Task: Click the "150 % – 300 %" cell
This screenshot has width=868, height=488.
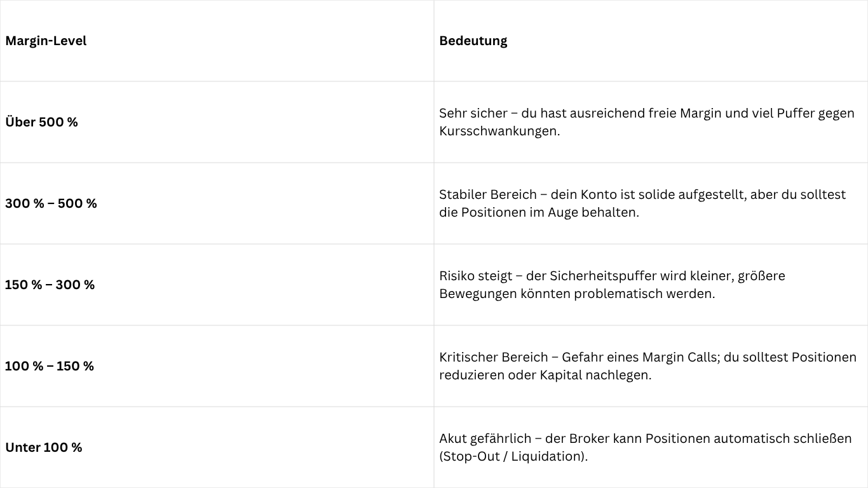Action: coord(50,285)
